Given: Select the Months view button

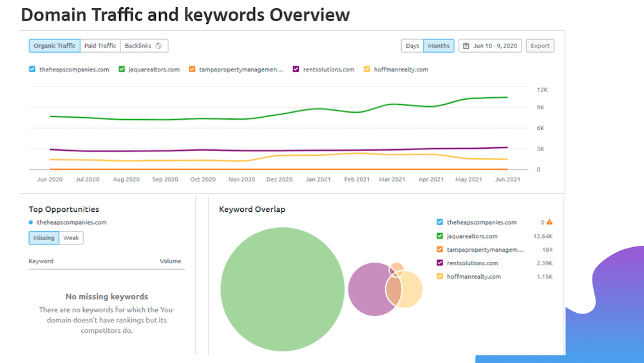Looking at the screenshot, I should [439, 46].
